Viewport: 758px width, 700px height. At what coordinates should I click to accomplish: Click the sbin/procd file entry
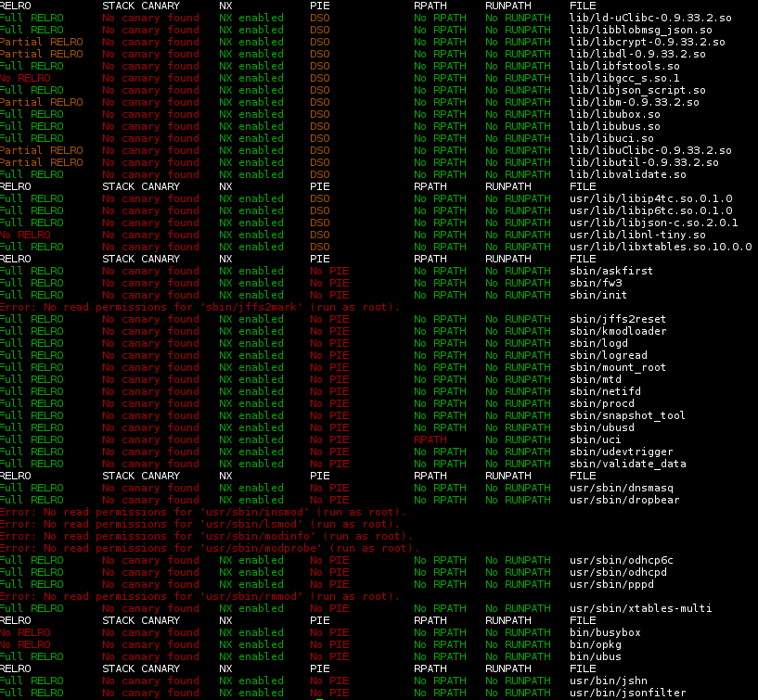pyautogui.click(x=602, y=404)
